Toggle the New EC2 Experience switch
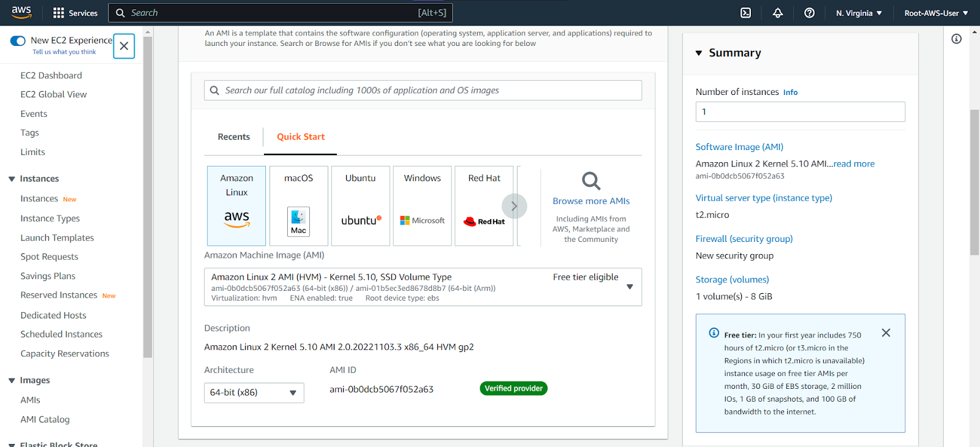The image size is (980, 447). [18, 41]
